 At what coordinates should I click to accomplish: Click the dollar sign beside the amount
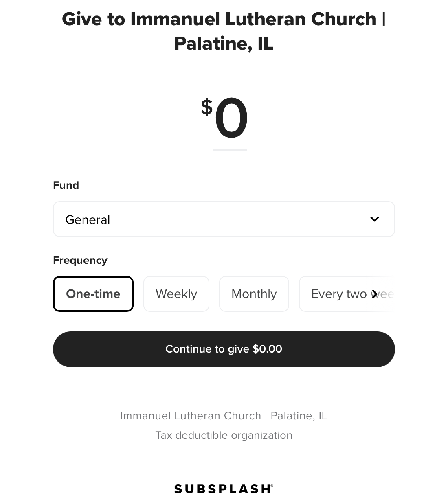[206, 107]
